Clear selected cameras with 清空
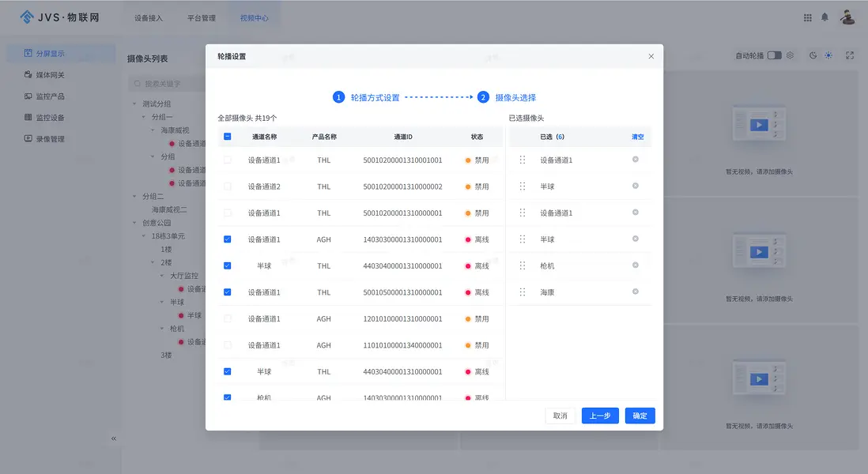The image size is (868, 474). [638, 137]
